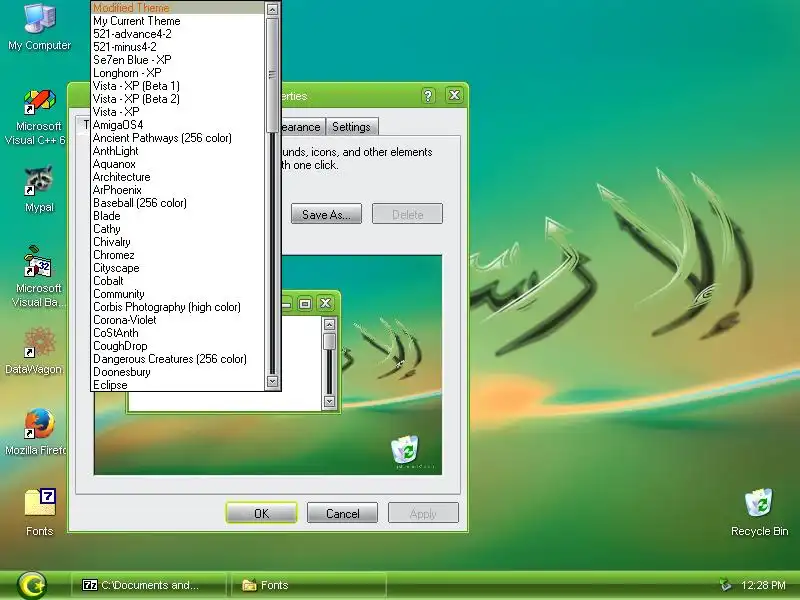Viewport: 800px width, 600px height.
Task: Open the DataWagon desktop shortcut
Action: pyautogui.click(x=35, y=352)
